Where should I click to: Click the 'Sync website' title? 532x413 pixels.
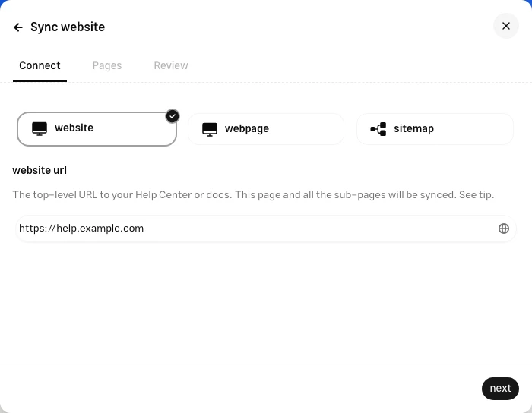coord(68,27)
